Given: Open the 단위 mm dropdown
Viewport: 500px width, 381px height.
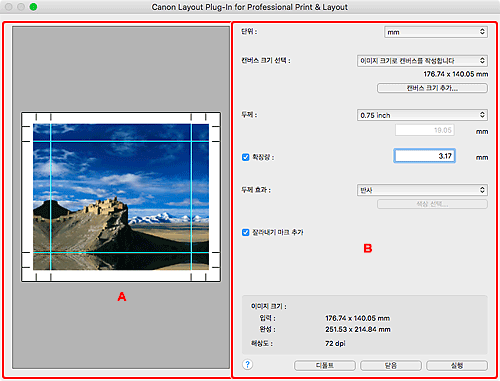Looking at the screenshot, I should (436, 32).
